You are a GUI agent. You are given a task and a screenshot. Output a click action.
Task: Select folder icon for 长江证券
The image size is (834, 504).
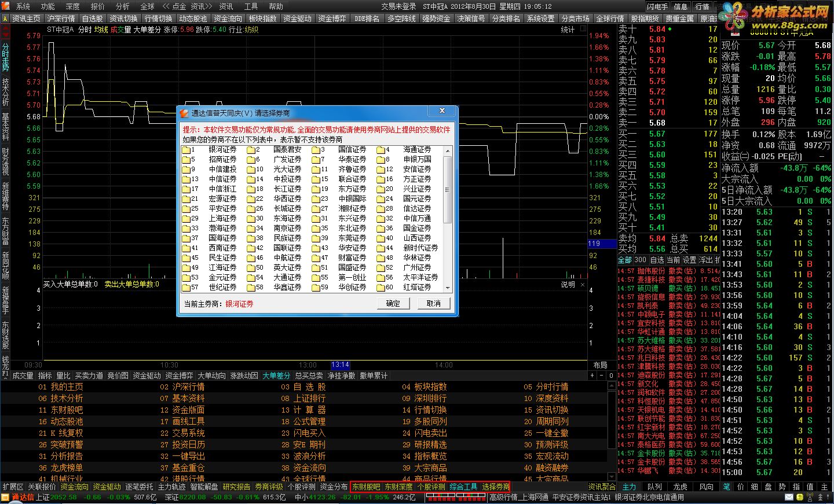tap(251, 189)
